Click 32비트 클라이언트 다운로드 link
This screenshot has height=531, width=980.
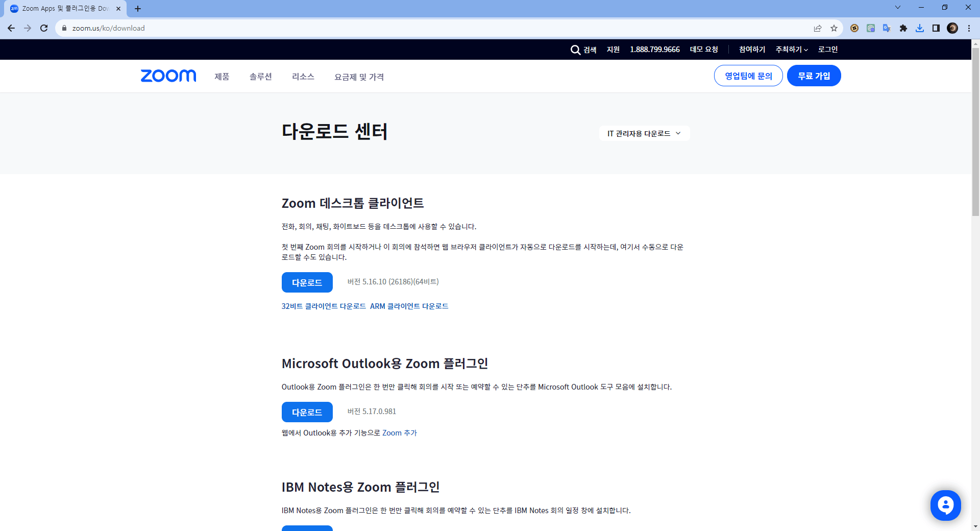click(x=324, y=306)
